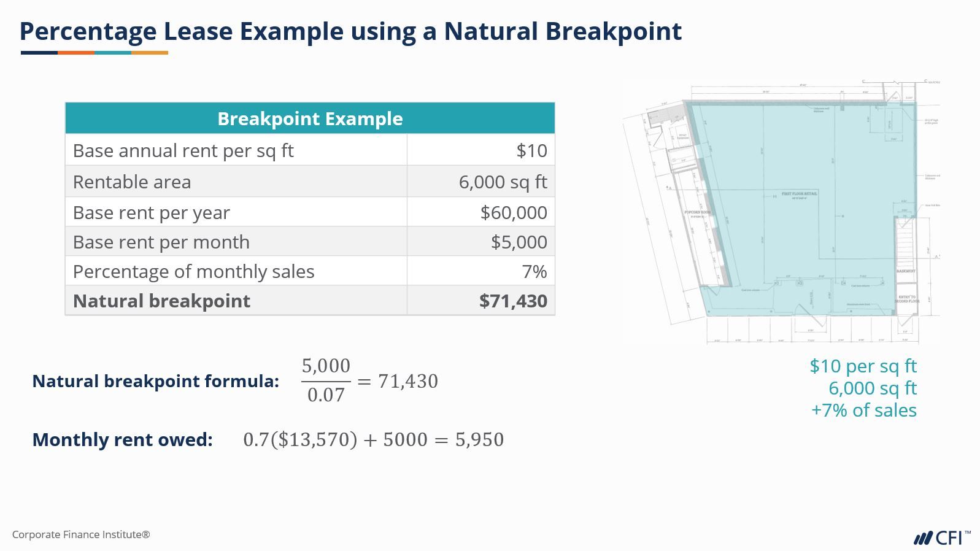This screenshot has height=551, width=980.
Task: Click the monthly rent equation ending in 5,950
Action: [373, 439]
